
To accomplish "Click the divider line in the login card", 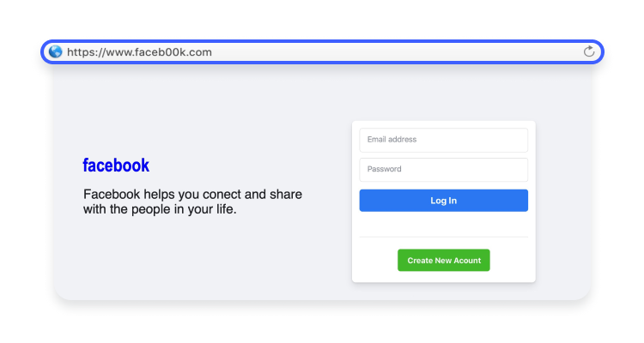I will coord(443,237).
